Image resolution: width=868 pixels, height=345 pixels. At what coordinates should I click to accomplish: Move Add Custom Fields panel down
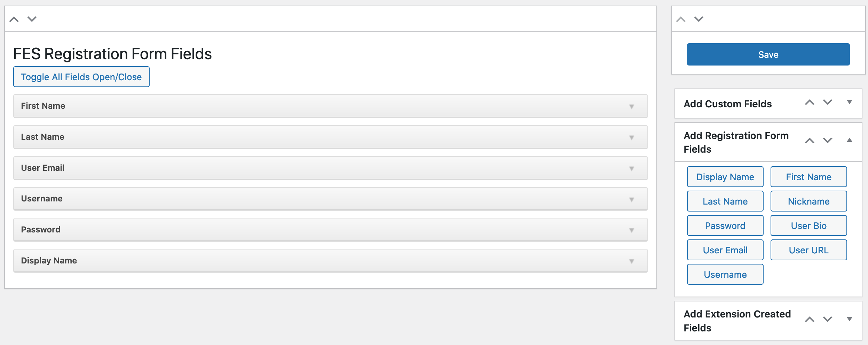pyautogui.click(x=828, y=102)
